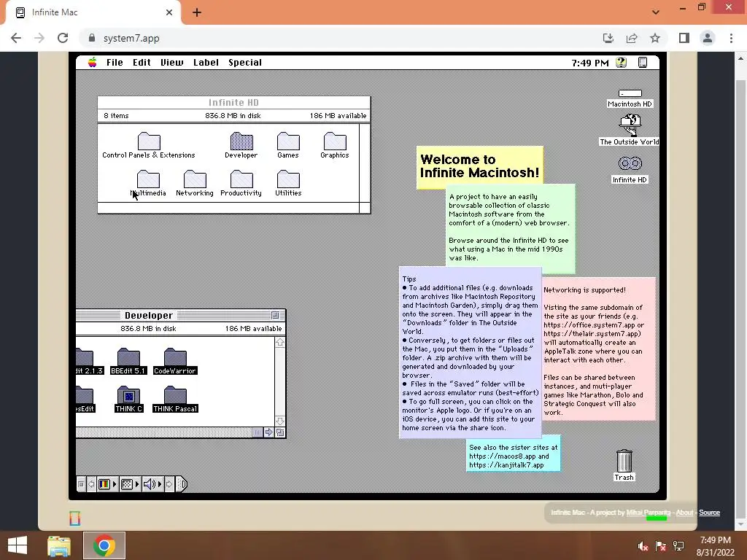747x560 pixels.
Task: Click the Control Strip close box
Action: tap(81, 484)
